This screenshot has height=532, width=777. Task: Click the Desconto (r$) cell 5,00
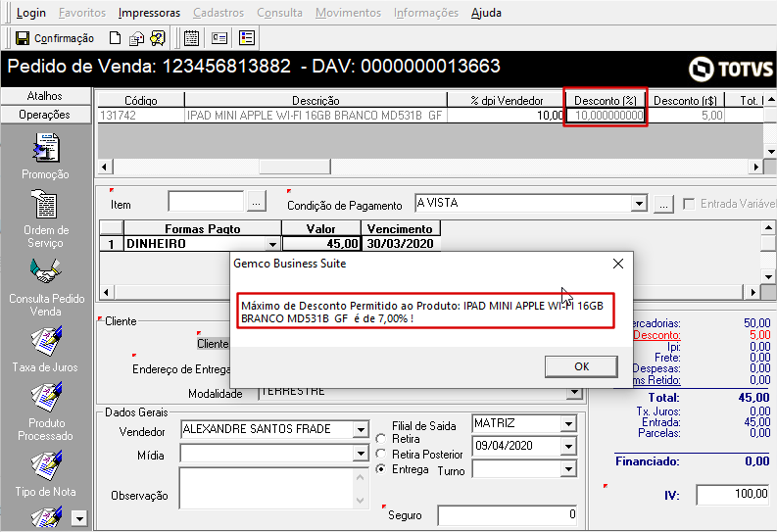(686, 116)
